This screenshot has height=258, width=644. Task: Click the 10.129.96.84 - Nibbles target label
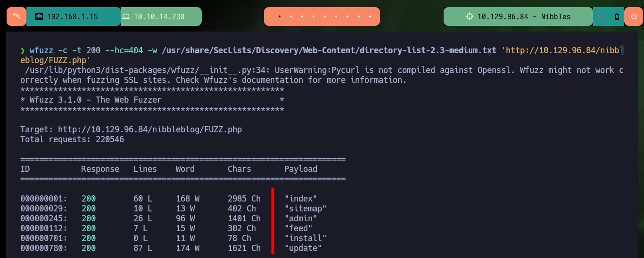pyautogui.click(x=524, y=16)
